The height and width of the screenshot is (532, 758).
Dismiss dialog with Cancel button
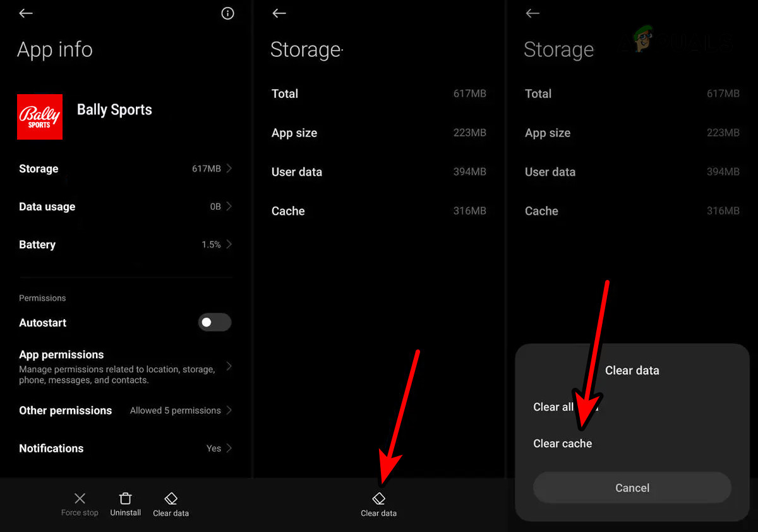click(x=632, y=488)
